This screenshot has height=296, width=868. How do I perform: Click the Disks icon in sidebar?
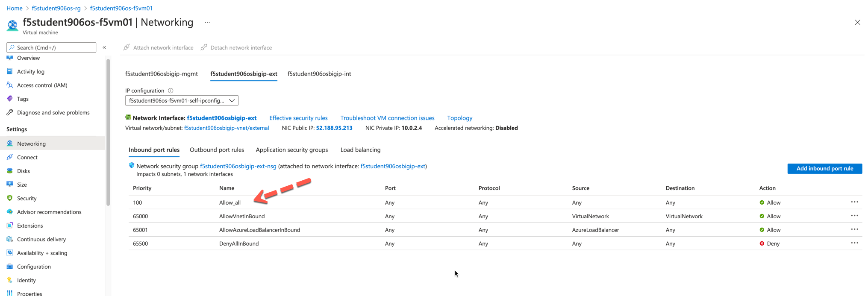point(10,171)
